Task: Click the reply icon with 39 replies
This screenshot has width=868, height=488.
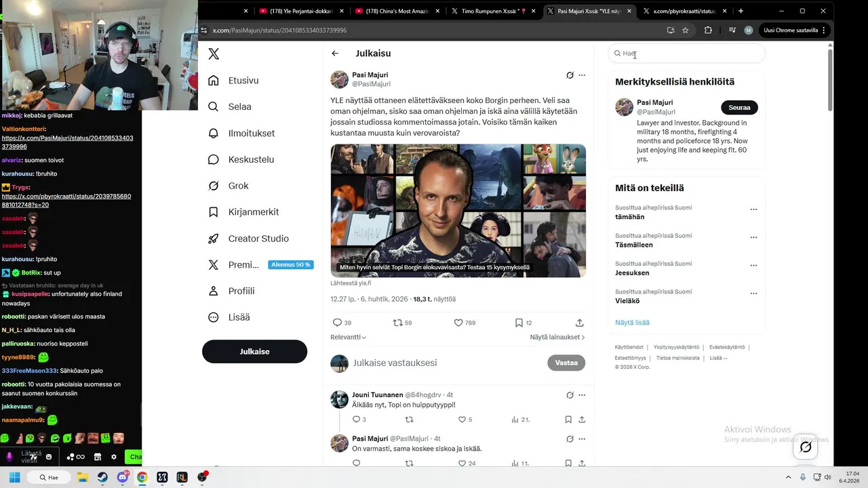Action: pos(337,323)
